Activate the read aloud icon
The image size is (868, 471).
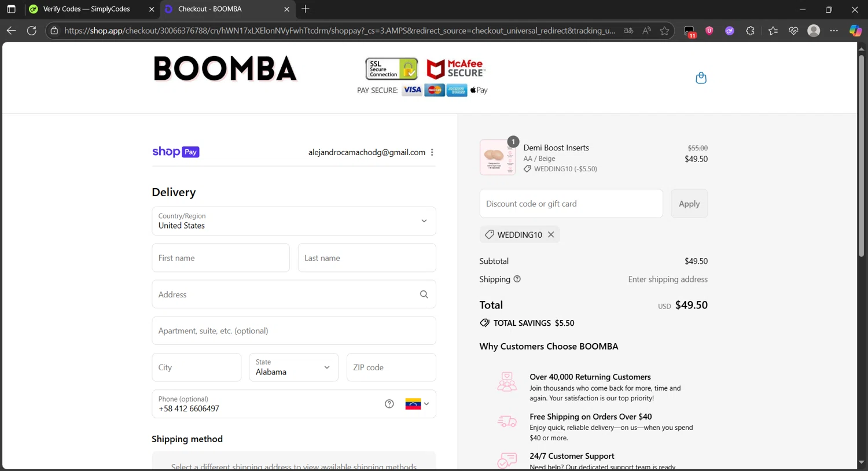[646, 31]
